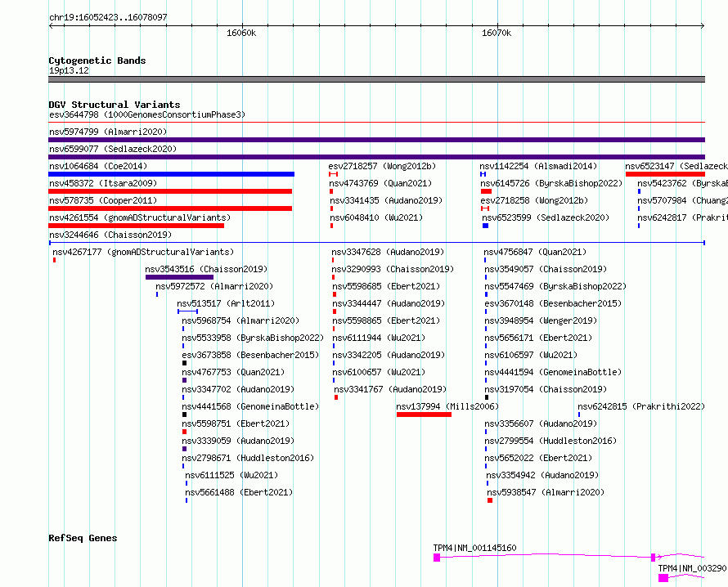Click the red esv2718257 Wong2012b bracket glyph
Image resolution: width=728 pixels, height=587 pixels.
[x=333, y=174]
